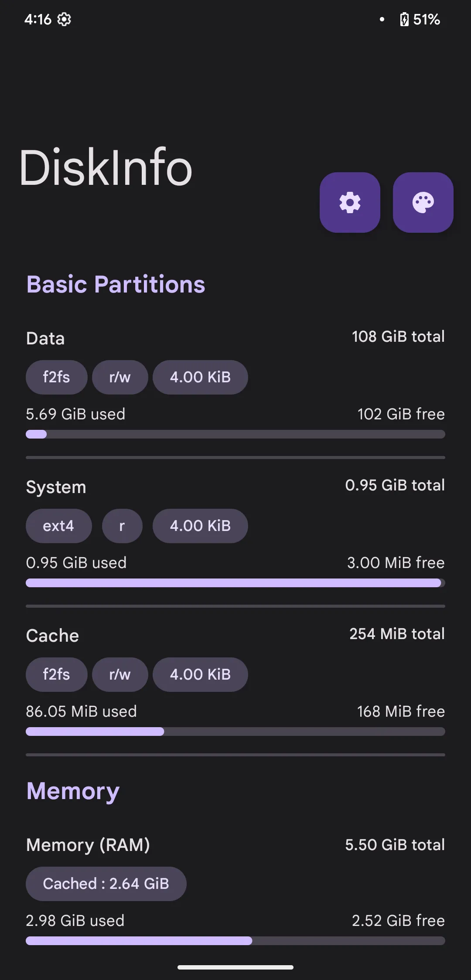Tap the Data partition usage bar
471x980 pixels.
(x=235, y=434)
